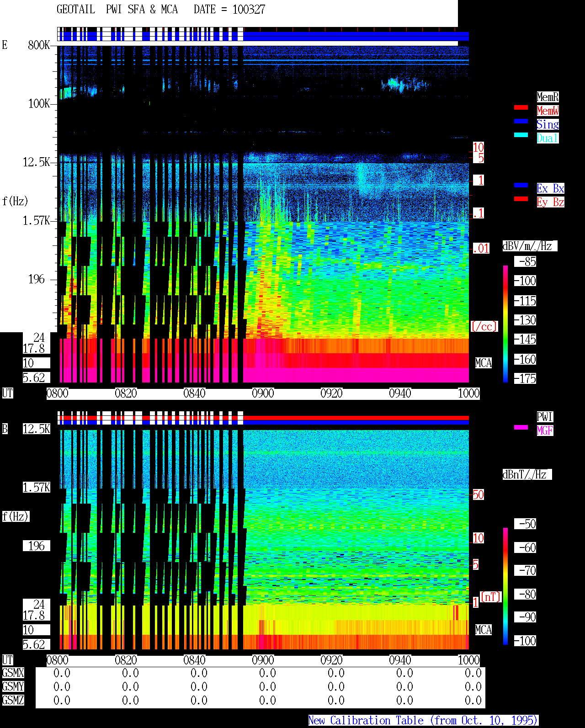
Task: Click the blue Ex Bx legend swatch
Action: click(521, 185)
